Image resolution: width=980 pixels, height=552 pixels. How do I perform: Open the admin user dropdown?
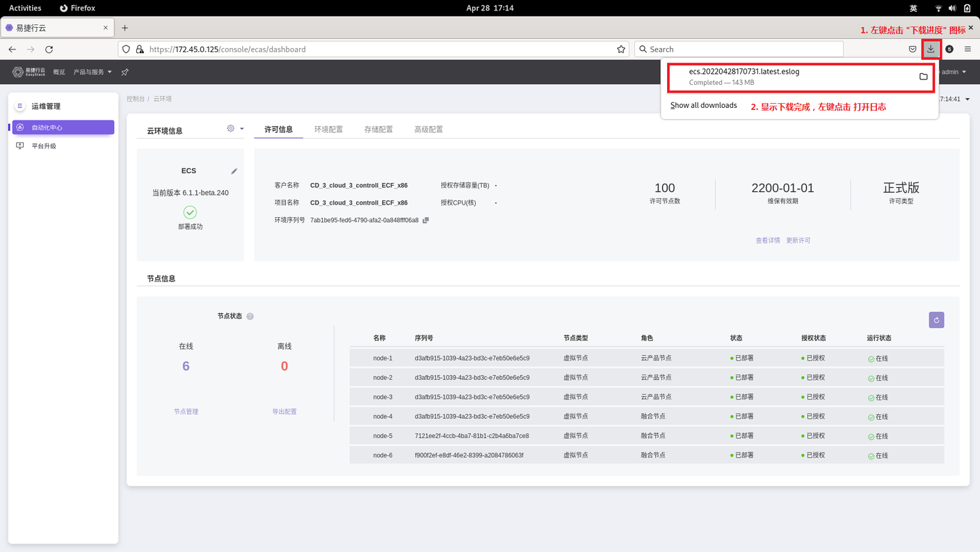[953, 72]
